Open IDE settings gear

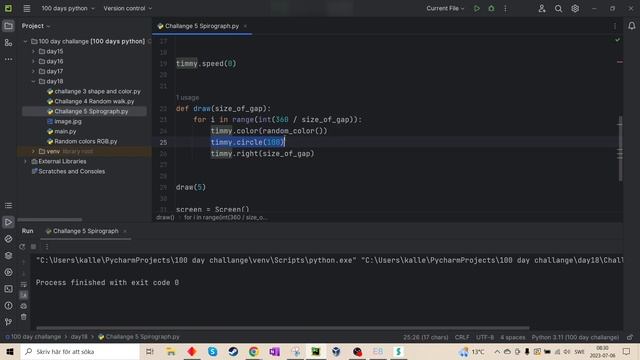575,8
